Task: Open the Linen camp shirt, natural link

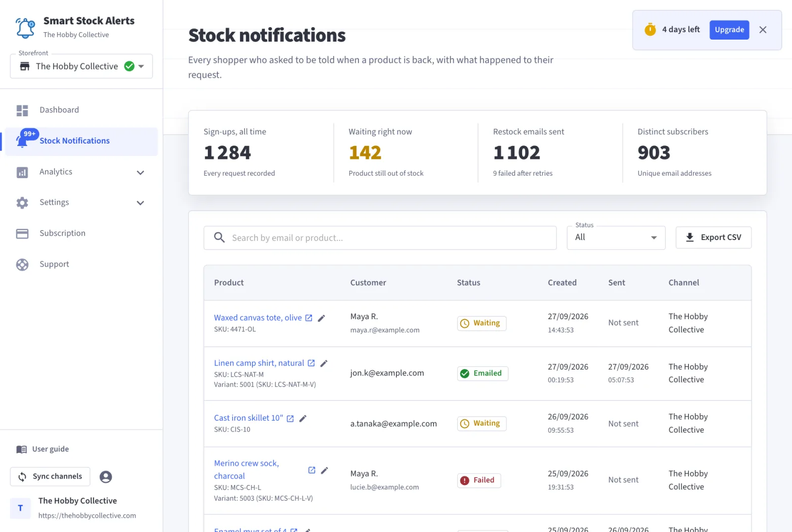Action: pos(259,363)
